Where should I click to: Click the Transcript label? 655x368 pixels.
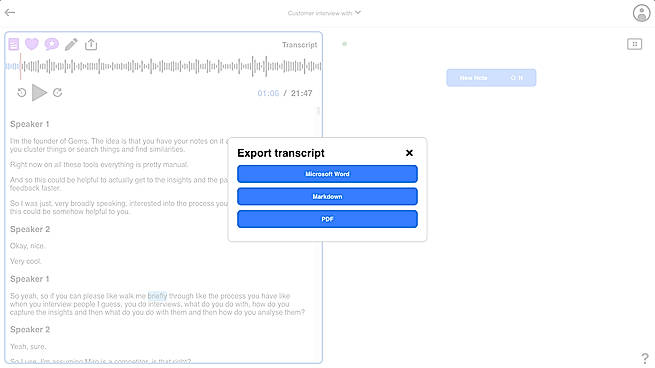(x=300, y=45)
